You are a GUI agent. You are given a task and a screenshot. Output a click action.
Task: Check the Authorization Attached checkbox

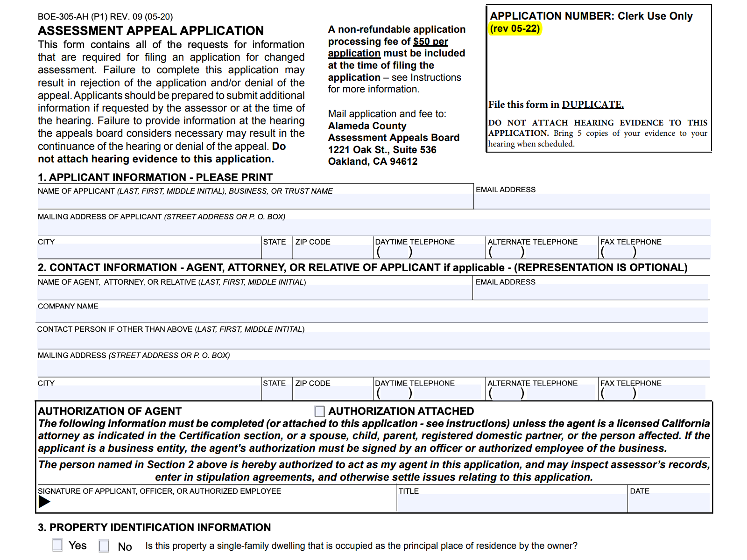(x=320, y=411)
